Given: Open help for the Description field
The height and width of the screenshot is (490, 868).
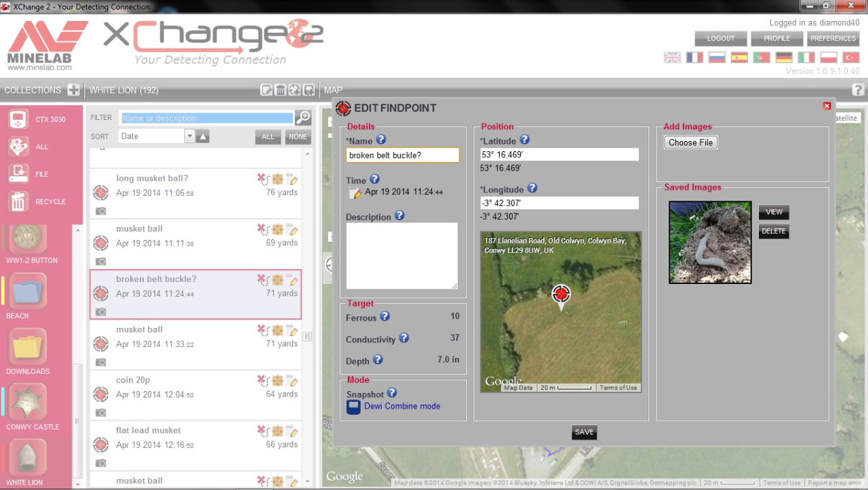Looking at the screenshot, I should (399, 216).
